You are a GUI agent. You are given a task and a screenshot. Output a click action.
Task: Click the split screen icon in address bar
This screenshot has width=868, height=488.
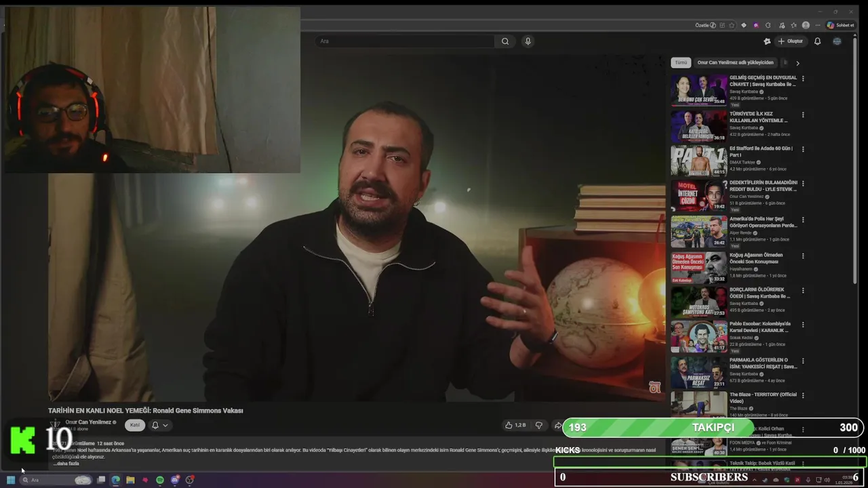(x=722, y=25)
